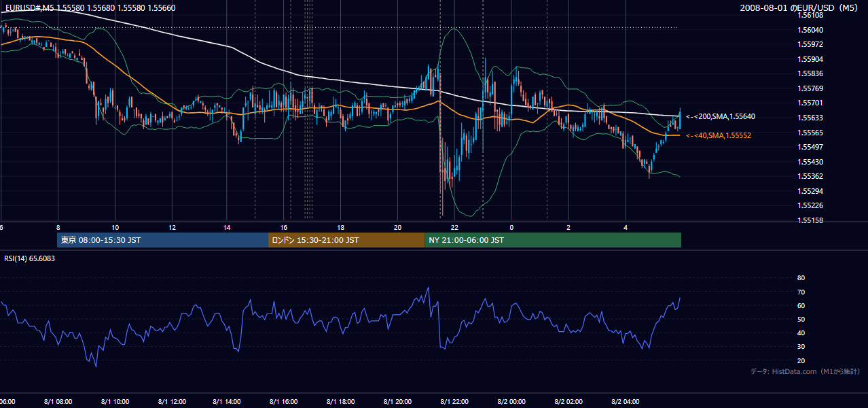Screen dimensions: 868x408
Task: Click bottom time label 8/2 04:00
Action: tap(626, 401)
